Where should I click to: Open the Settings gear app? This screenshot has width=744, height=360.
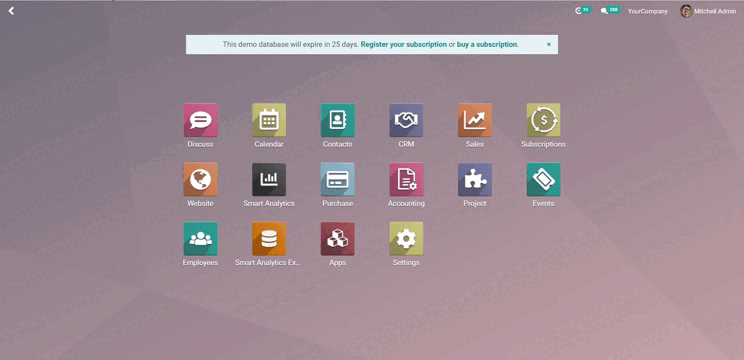tap(406, 239)
